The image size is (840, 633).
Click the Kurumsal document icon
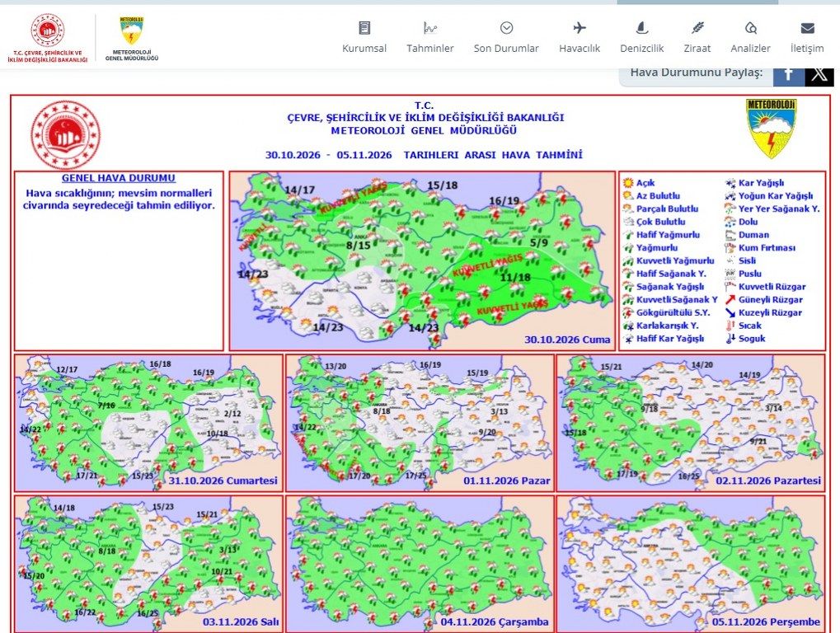[x=364, y=28]
